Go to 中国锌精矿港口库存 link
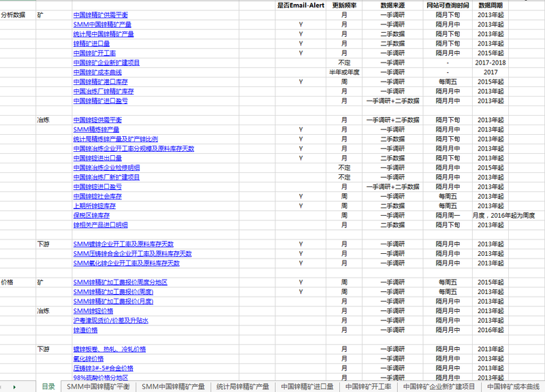 click(100, 82)
